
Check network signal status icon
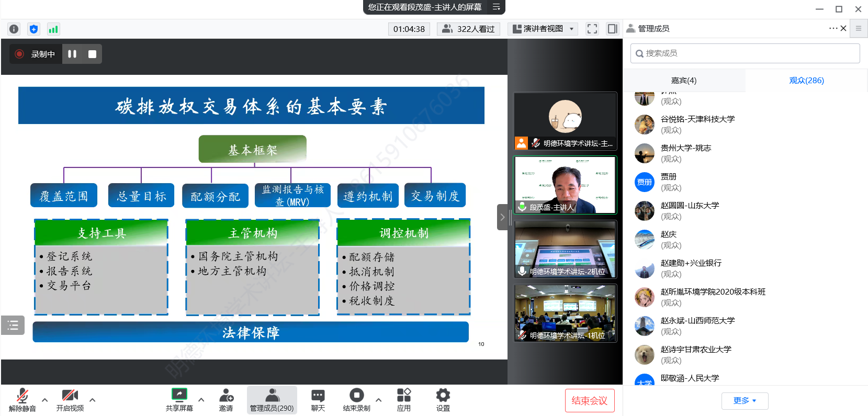(x=53, y=29)
